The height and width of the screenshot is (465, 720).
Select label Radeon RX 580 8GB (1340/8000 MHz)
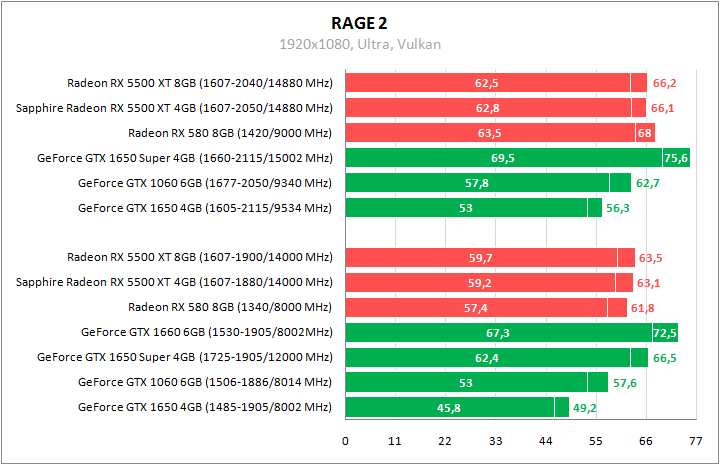click(230, 307)
